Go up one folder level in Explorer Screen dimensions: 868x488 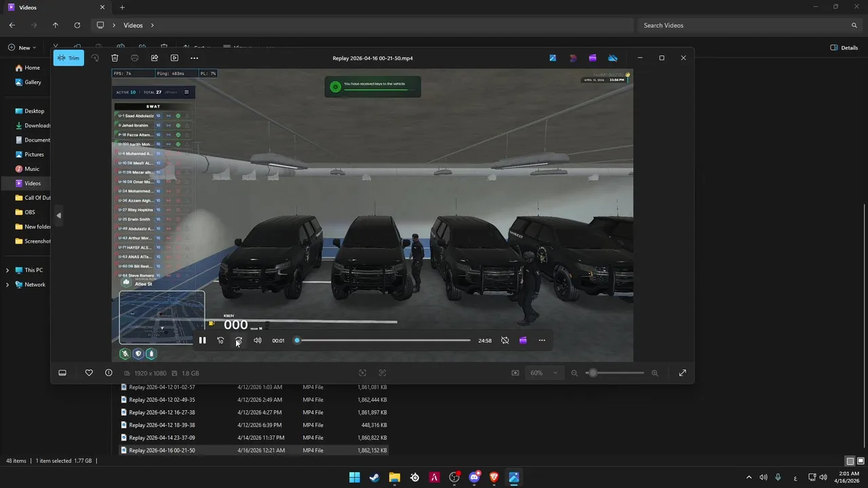tap(56, 25)
